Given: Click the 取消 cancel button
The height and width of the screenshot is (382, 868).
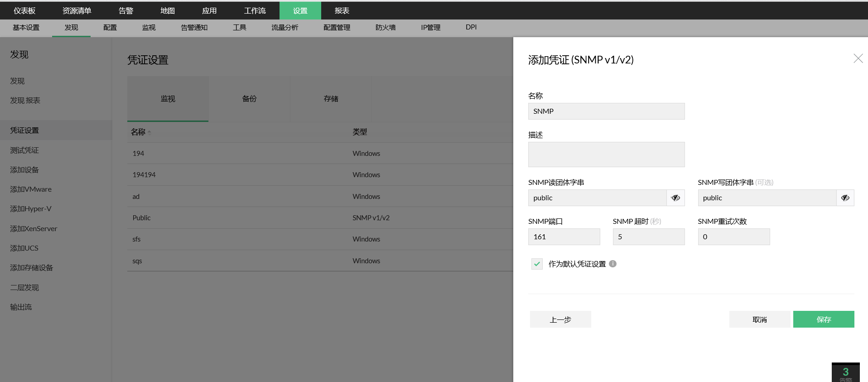Looking at the screenshot, I should click(760, 319).
